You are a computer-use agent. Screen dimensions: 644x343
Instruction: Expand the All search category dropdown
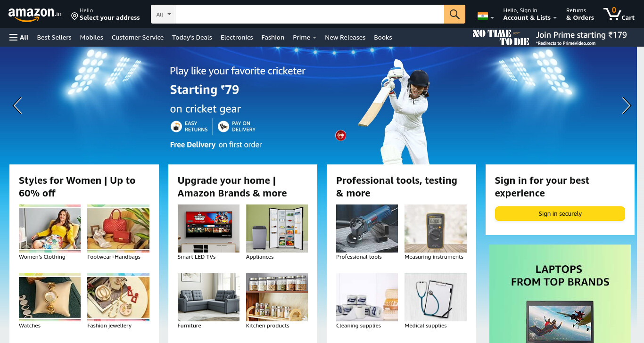pos(163,14)
